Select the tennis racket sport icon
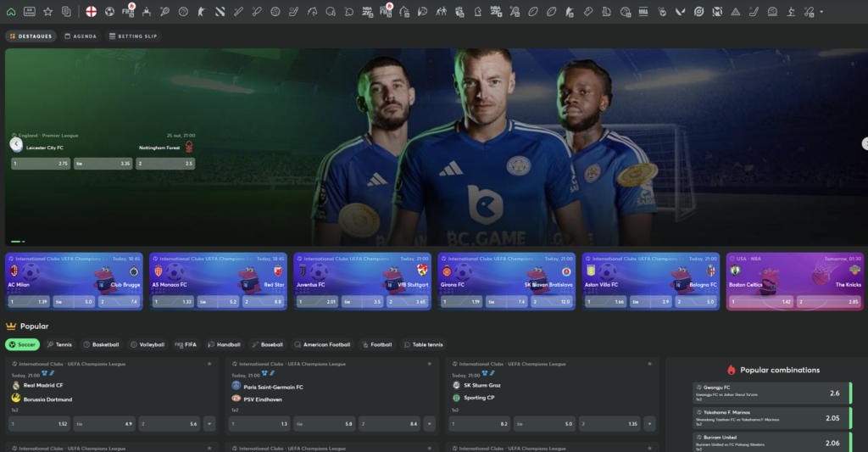 (x=165, y=12)
